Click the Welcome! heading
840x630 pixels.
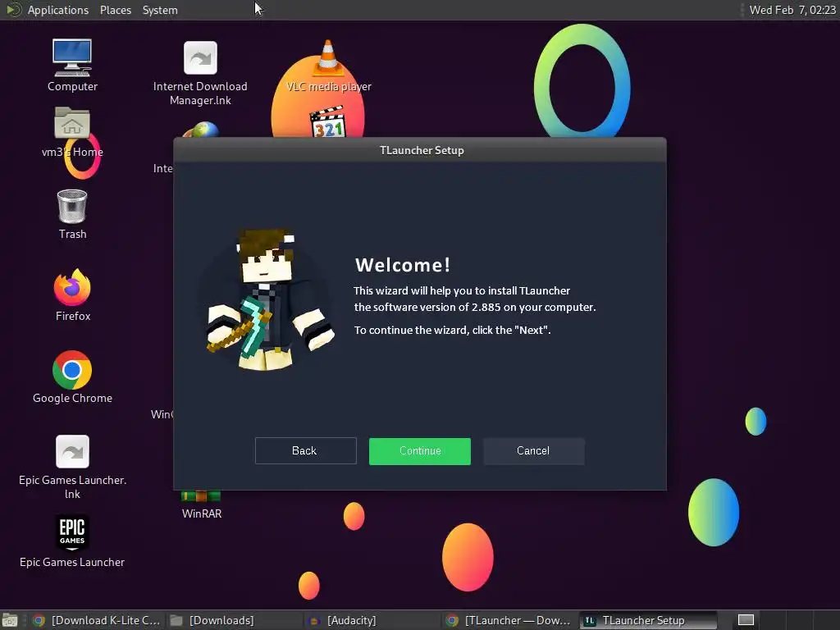pos(402,265)
